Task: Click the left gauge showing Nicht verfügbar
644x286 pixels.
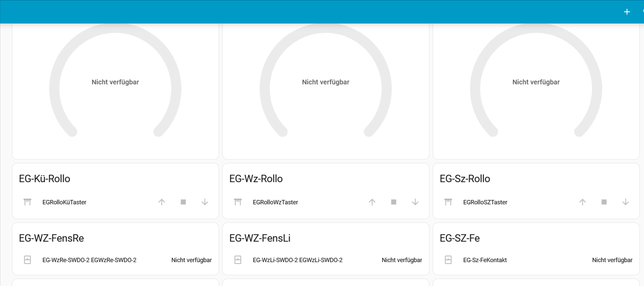Action: (115, 82)
